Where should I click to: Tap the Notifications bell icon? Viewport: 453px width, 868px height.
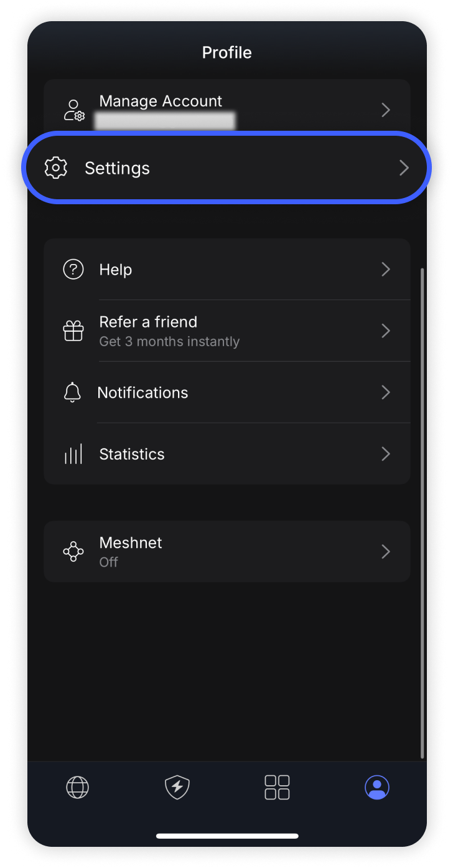click(x=73, y=392)
